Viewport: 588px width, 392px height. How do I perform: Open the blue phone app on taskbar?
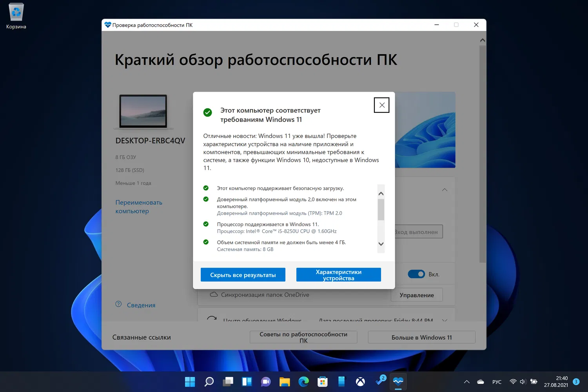coord(341,382)
